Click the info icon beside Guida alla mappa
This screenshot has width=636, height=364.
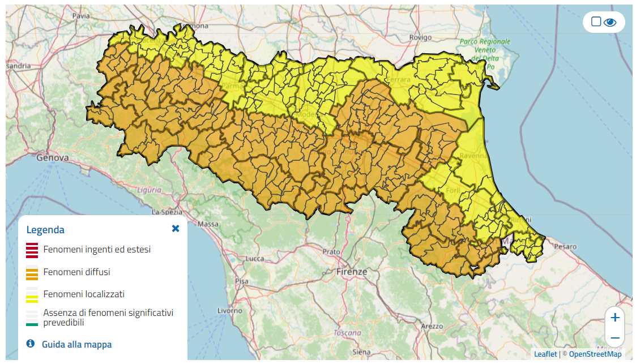[x=31, y=344]
